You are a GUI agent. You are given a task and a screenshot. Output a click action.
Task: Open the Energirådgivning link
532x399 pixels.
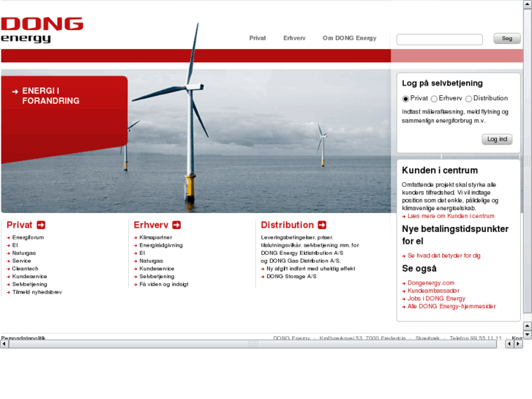pos(161,245)
